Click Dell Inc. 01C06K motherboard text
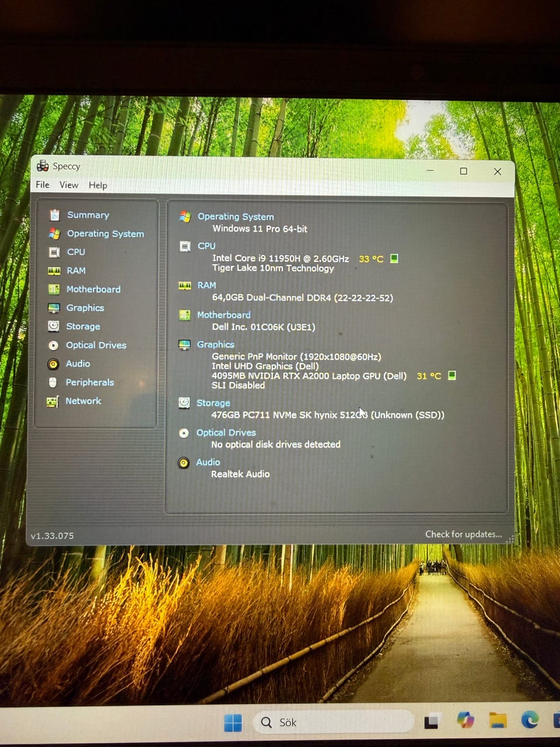560x747 pixels. click(x=264, y=327)
